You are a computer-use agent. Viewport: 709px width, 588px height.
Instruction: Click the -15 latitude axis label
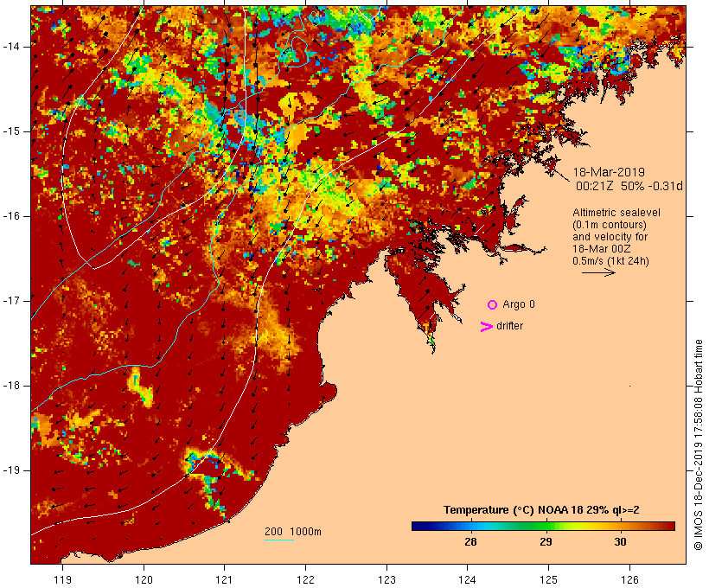pyautogui.click(x=11, y=131)
